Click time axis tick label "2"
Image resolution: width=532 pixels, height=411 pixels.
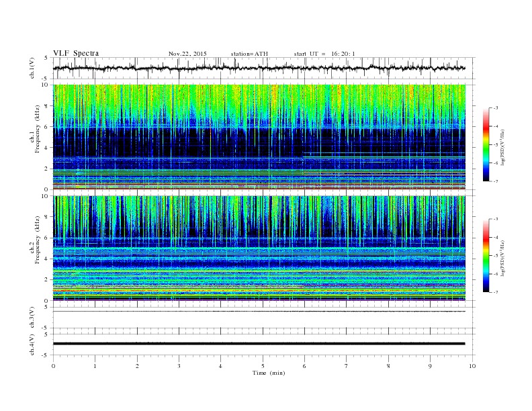[137, 366]
